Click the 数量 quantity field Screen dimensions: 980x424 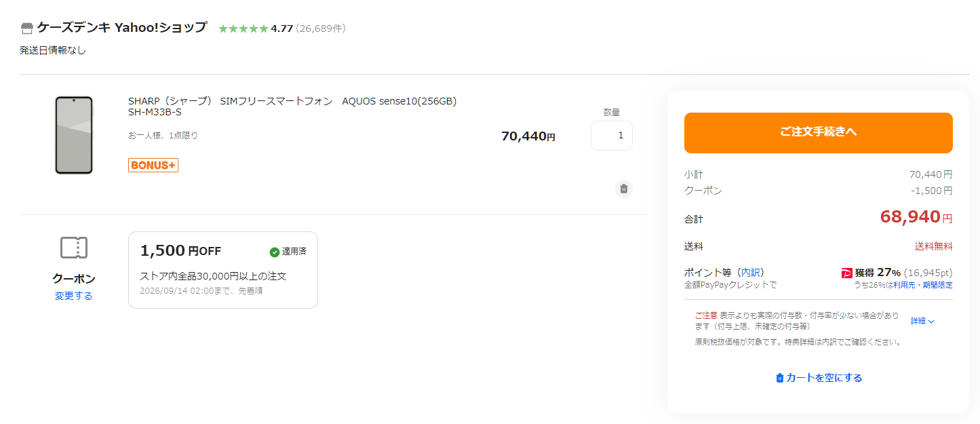(612, 136)
